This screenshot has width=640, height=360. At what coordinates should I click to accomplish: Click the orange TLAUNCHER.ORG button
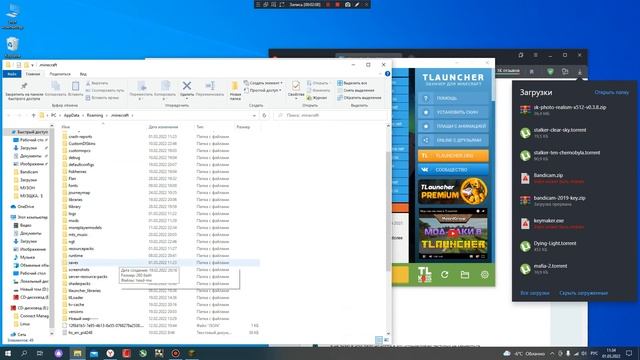(x=453, y=156)
